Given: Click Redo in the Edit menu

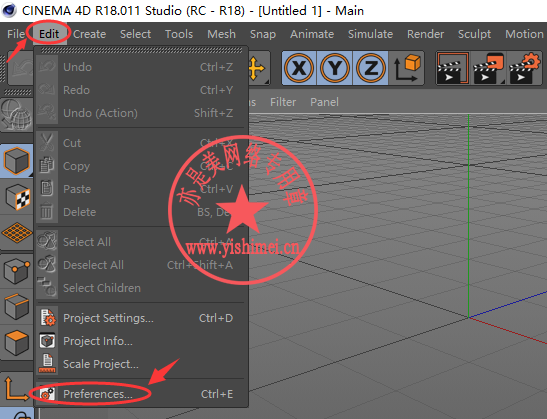Looking at the screenshot, I should (x=142, y=90).
